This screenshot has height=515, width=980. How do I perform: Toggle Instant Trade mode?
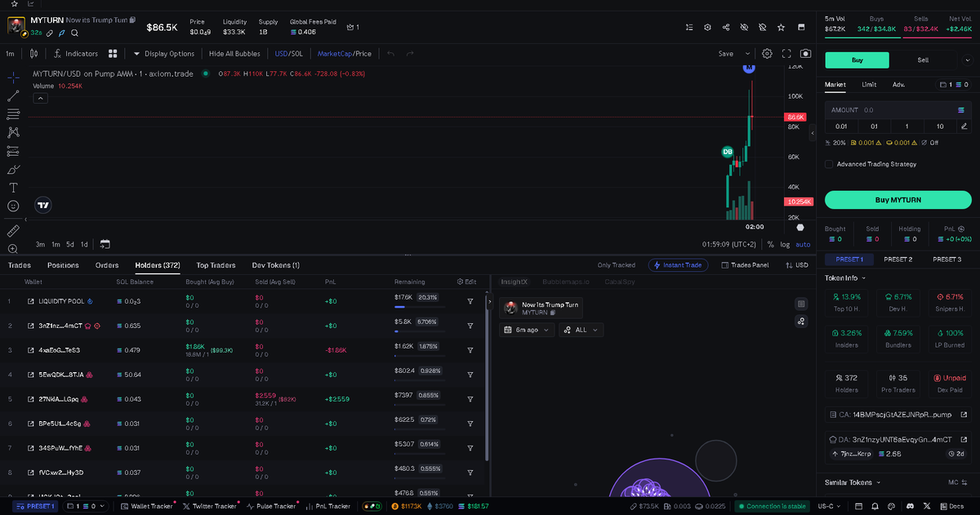coord(678,265)
